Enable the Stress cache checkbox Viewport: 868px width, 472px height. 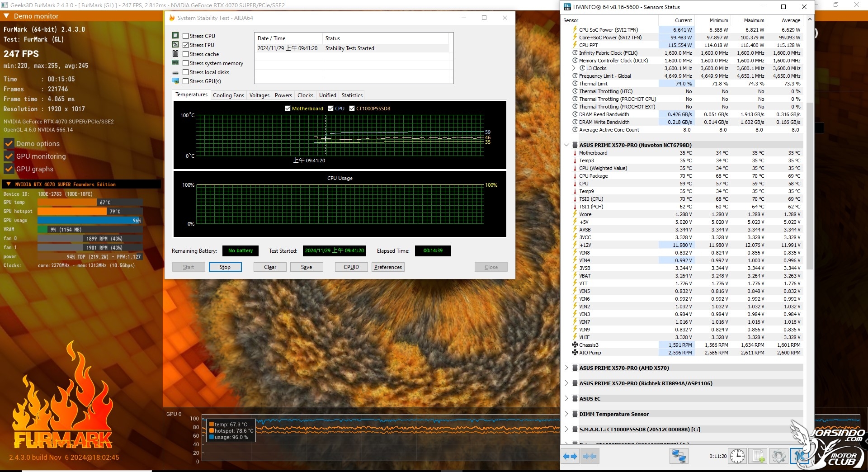(x=185, y=54)
